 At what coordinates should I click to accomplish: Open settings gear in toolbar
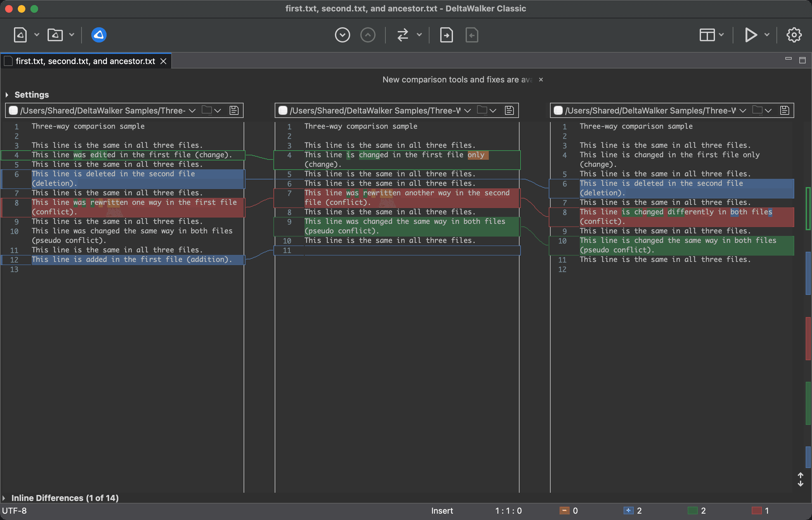794,35
